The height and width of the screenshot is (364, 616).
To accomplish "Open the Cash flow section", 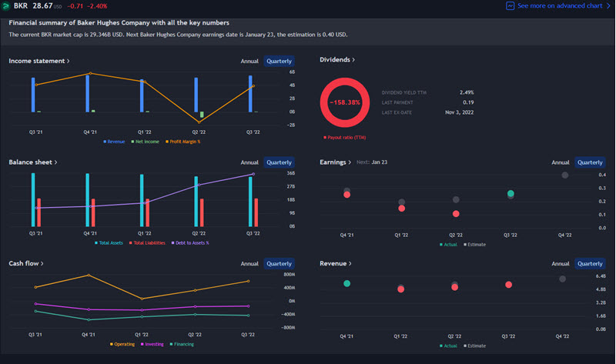I will coord(26,263).
